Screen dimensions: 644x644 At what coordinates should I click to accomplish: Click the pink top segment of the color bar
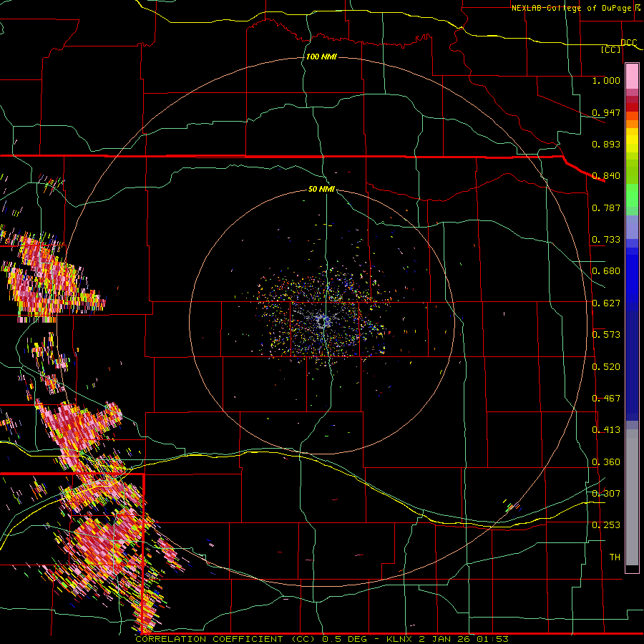[x=632, y=77]
